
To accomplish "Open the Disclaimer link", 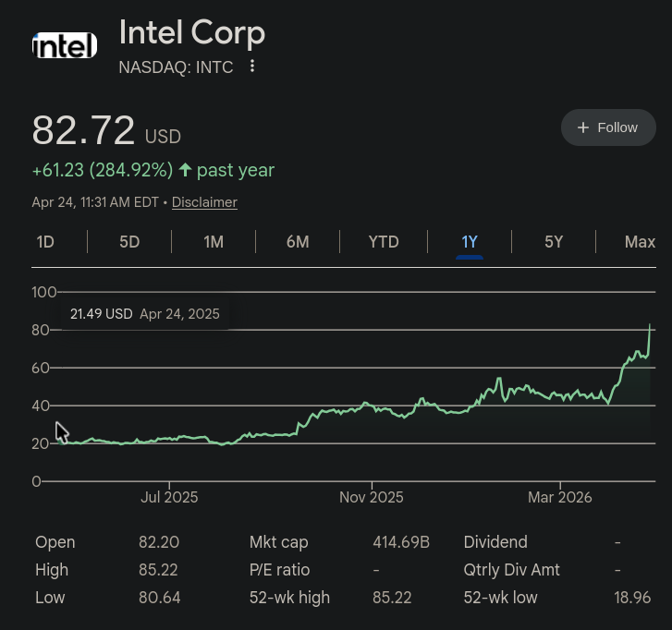I will [204, 202].
